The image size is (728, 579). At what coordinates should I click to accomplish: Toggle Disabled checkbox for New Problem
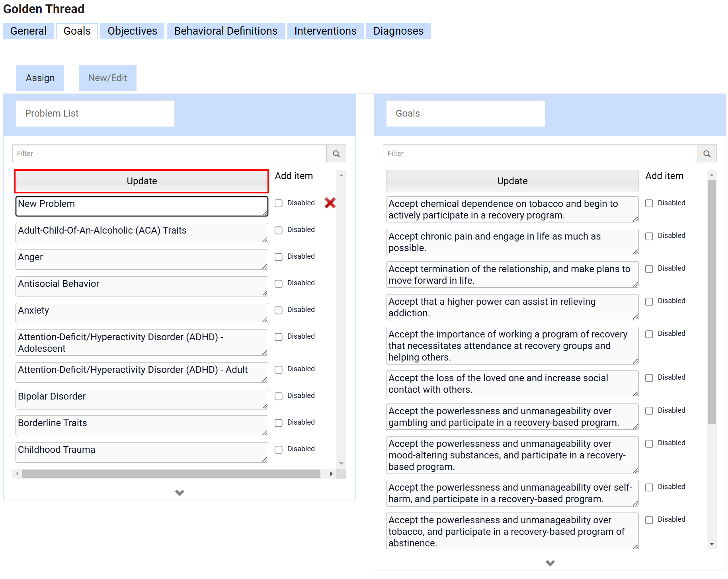pos(279,203)
